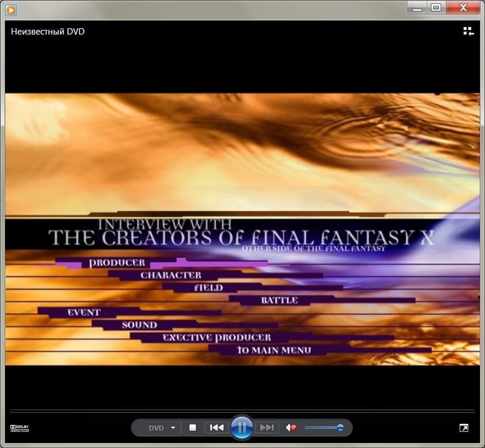Screen dimensions: 485x448
Task: Maximize the player window
Action: pyautogui.click(x=436, y=7)
